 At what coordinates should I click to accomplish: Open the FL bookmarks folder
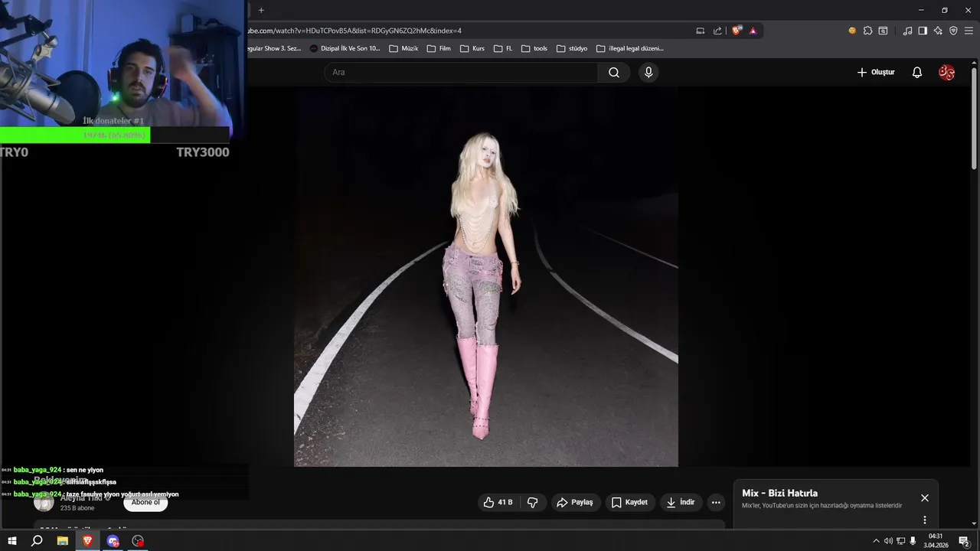pos(503,48)
